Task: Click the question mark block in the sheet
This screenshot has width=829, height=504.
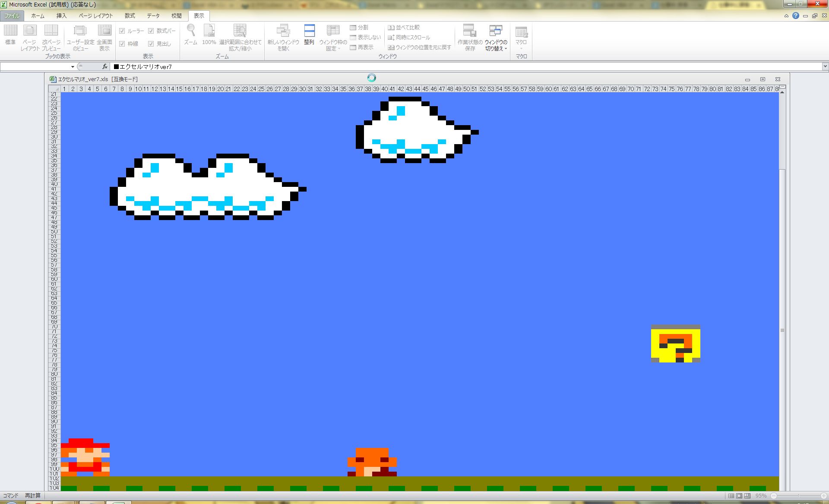Action: [x=676, y=344]
